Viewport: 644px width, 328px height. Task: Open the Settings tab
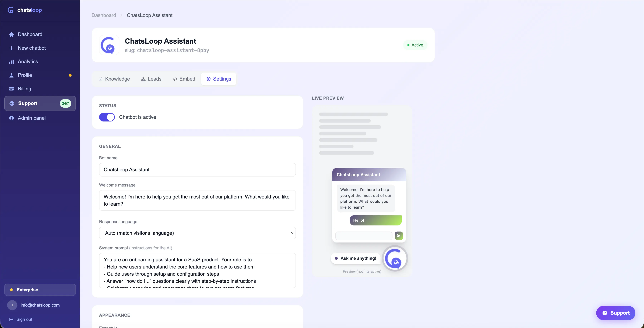point(219,79)
